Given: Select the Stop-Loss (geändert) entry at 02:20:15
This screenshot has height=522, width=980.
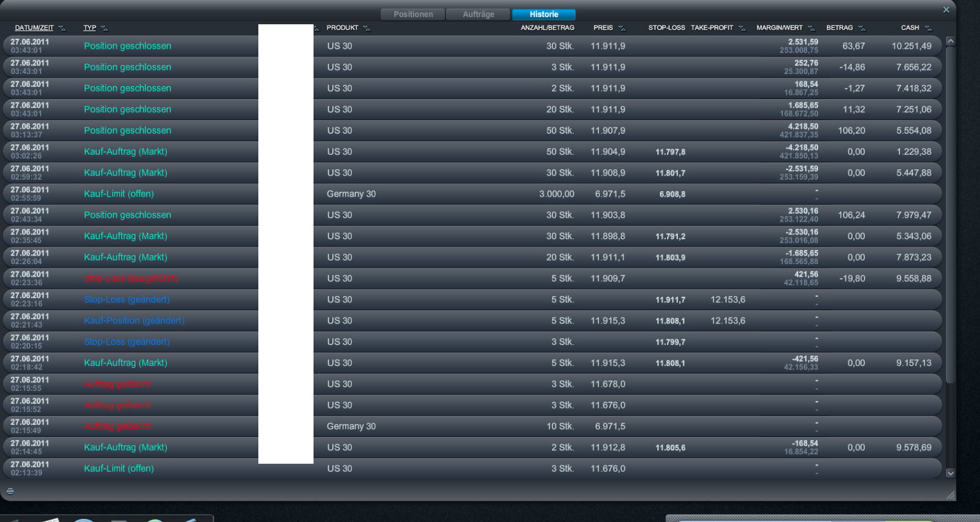Looking at the screenshot, I should pyautogui.click(x=472, y=342).
